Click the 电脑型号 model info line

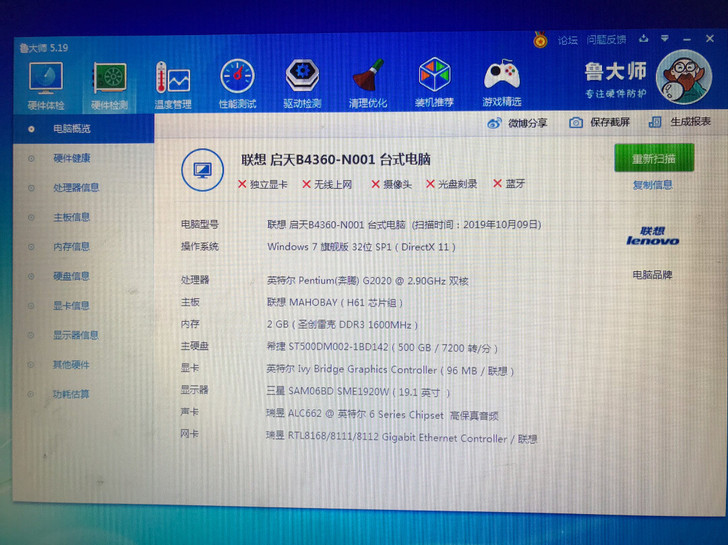tap(404, 225)
